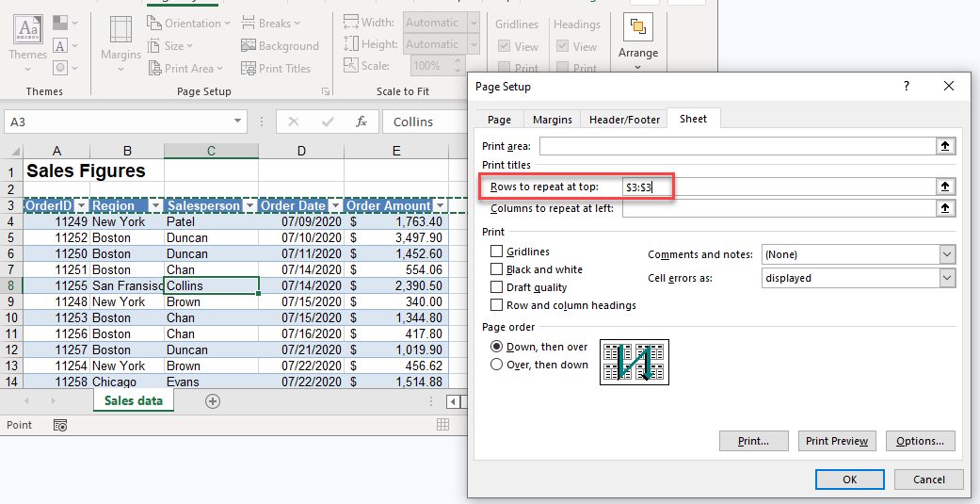
Task: Enable Gridlines print option in dialog
Action: (x=497, y=252)
